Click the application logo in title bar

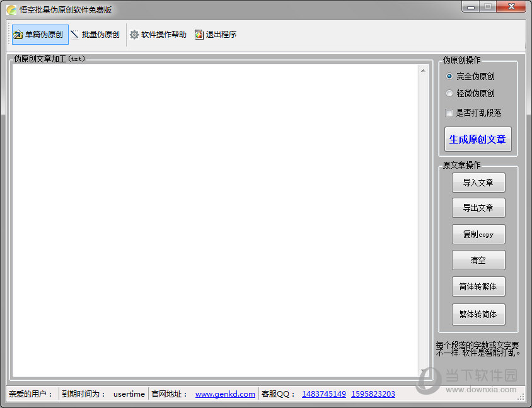point(11,10)
